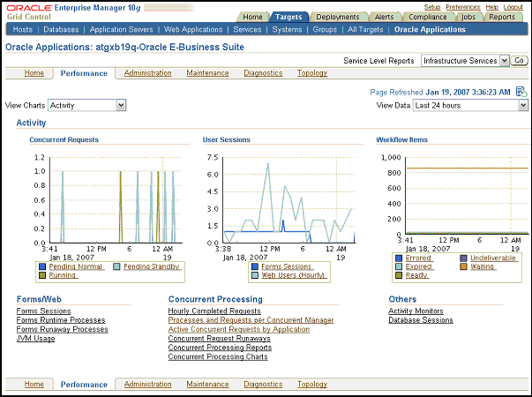Screen dimensions: 532x397
Task: Select Hosts in the subnavigation bar
Action: pyautogui.click(x=22, y=29)
